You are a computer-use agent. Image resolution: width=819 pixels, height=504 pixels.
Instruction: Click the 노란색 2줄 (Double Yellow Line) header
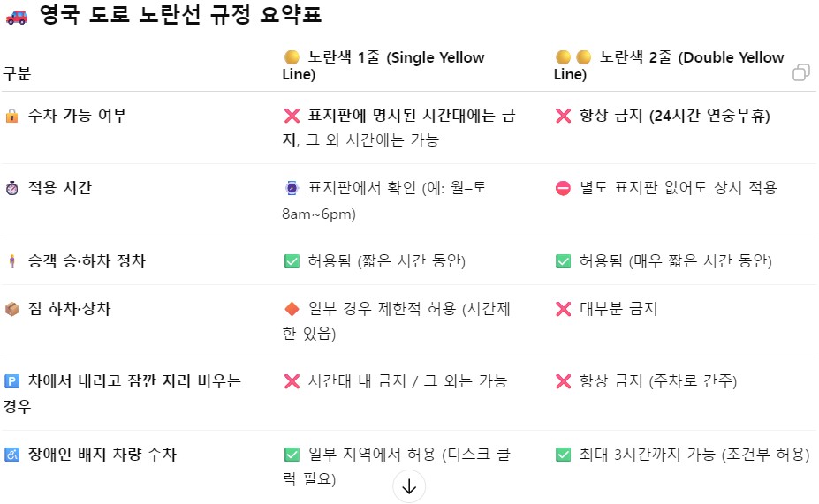pos(669,65)
